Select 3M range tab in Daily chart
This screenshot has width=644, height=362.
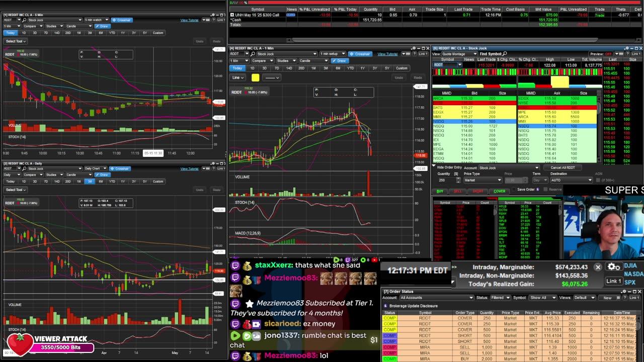click(90, 181)
